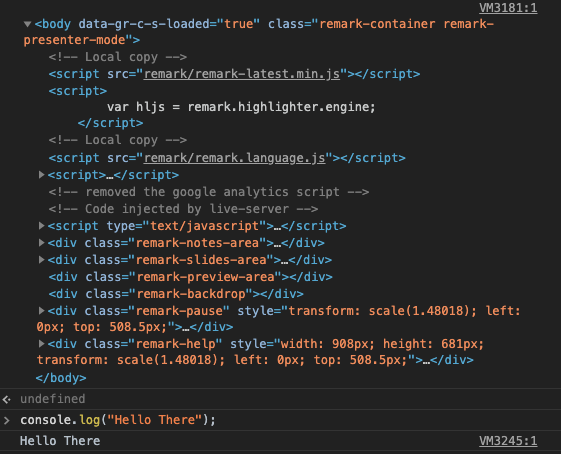Click the removed google analytics comment
The width and height of the screenshot is (561, 454).
point(209,192)
